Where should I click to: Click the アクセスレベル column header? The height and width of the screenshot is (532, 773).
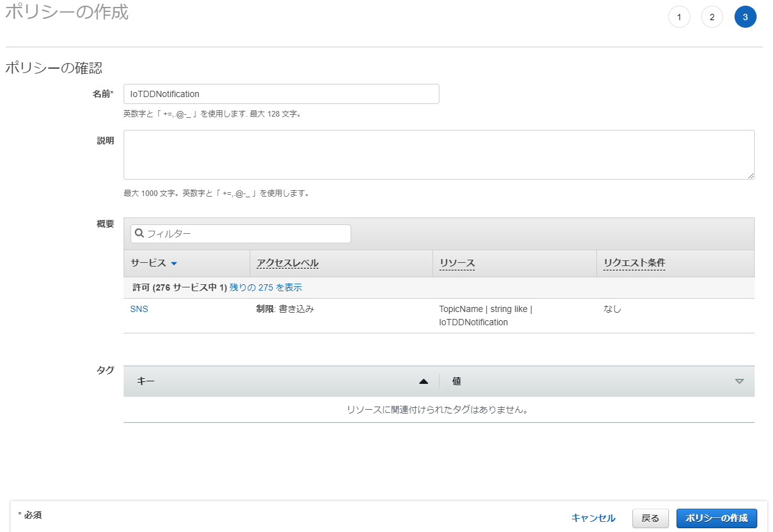pyautogui.click(x=287, y=263)
